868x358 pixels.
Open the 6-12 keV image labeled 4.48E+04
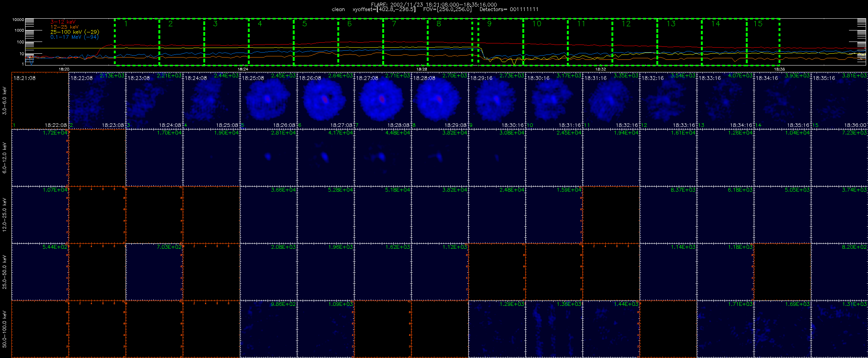coord(383,158)
